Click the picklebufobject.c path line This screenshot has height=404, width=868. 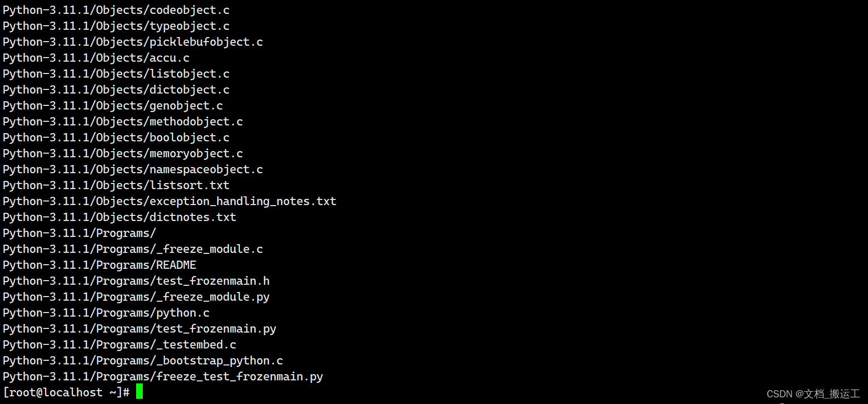click(133, 42)
